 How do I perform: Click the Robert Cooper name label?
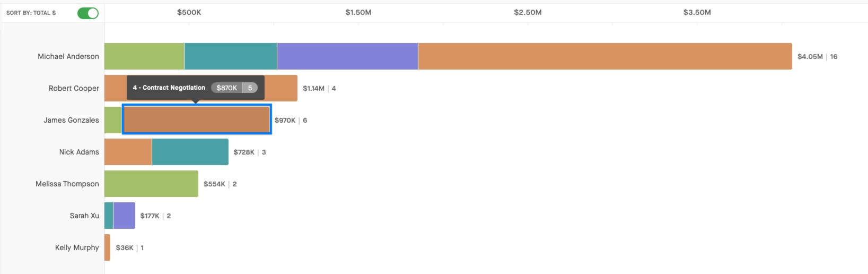(74, 88)
